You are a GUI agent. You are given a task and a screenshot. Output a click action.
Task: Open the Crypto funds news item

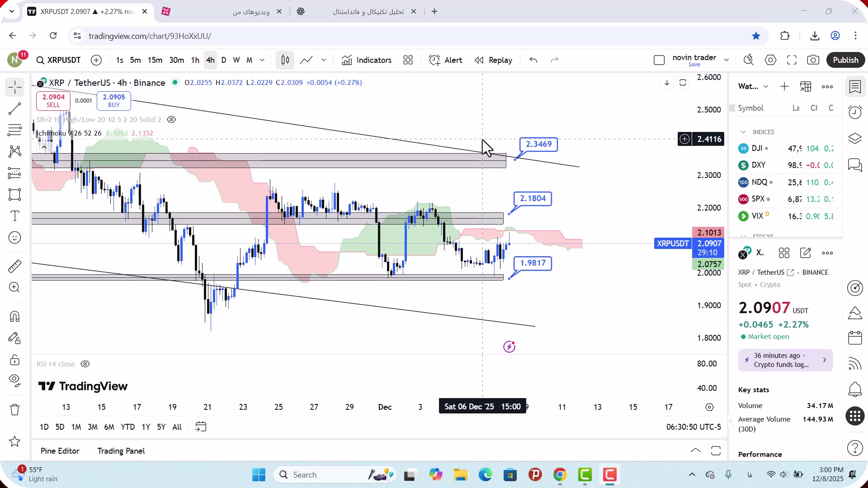pyautogui.click(x=785, y=360)
